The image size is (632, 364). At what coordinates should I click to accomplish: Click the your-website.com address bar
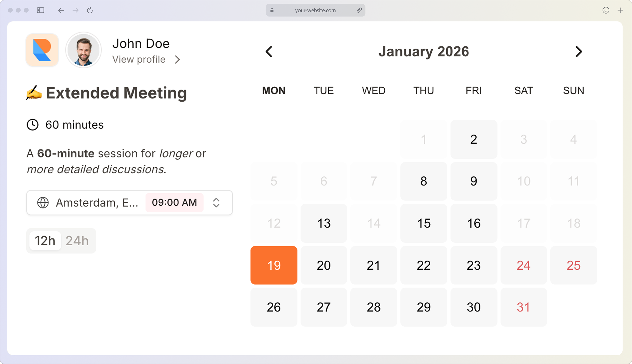click(x=315, y=10)
